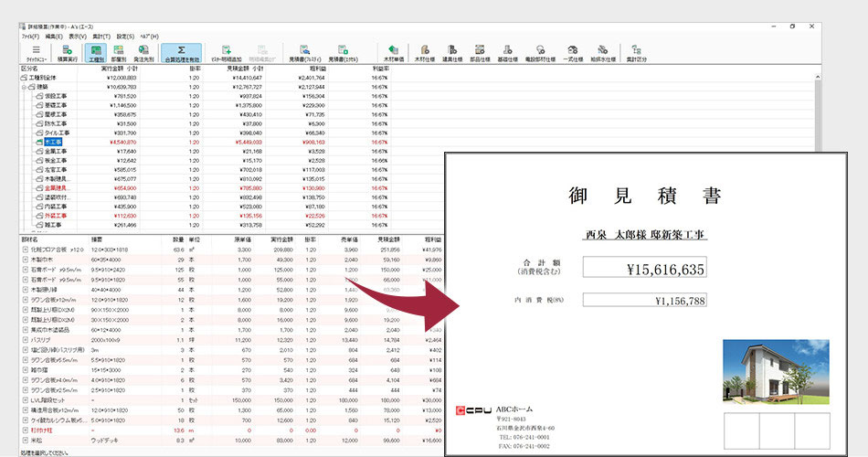Expand the 木製巾木 material row
This screenshot has height=457, width=868.
(25, 260)
